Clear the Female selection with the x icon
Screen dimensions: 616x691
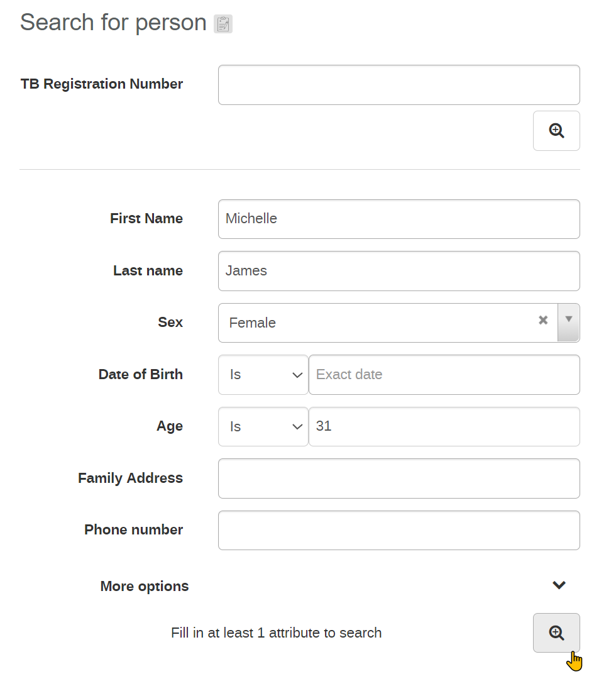tap(543, 320)
